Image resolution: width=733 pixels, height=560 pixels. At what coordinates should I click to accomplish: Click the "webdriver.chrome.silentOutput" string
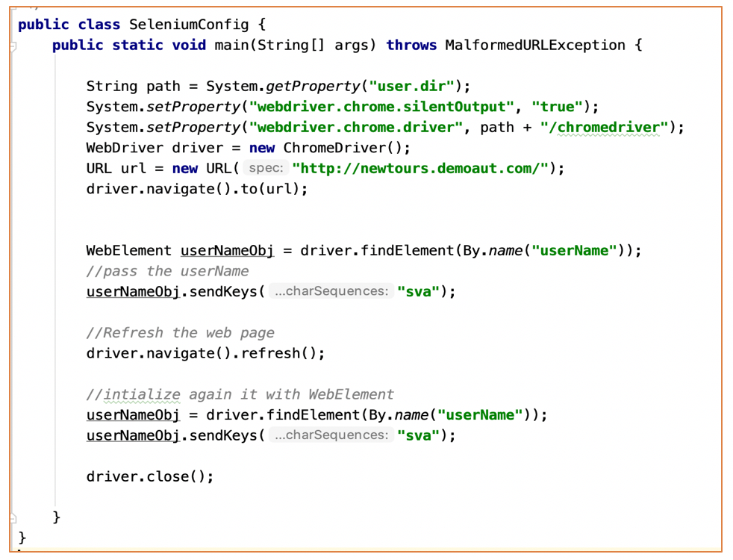pyautogui.click(x=381, y=107)
